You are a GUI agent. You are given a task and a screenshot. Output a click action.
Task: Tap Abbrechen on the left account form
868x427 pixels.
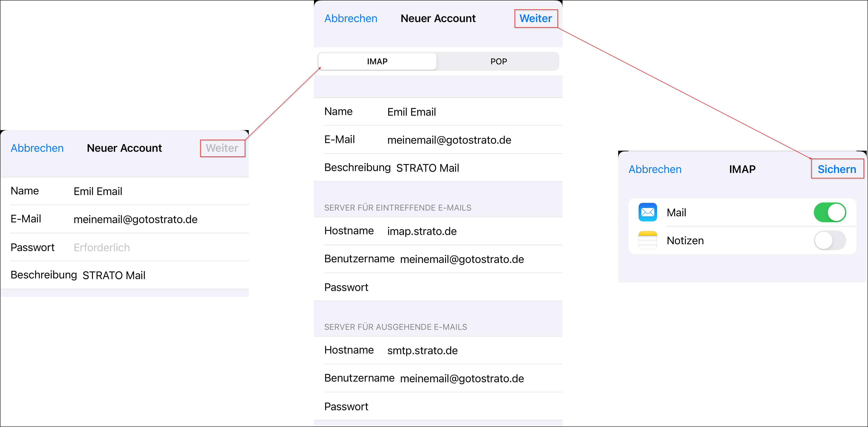[37, 148]
